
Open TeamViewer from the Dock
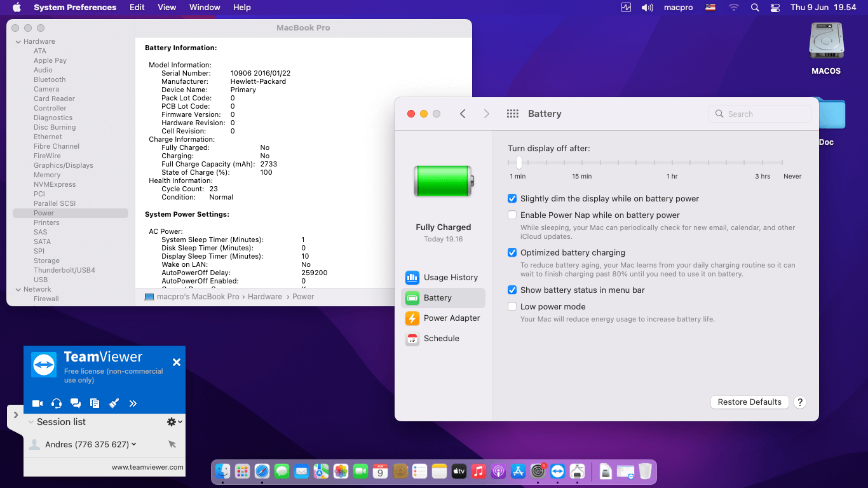(x=557, y=471)
